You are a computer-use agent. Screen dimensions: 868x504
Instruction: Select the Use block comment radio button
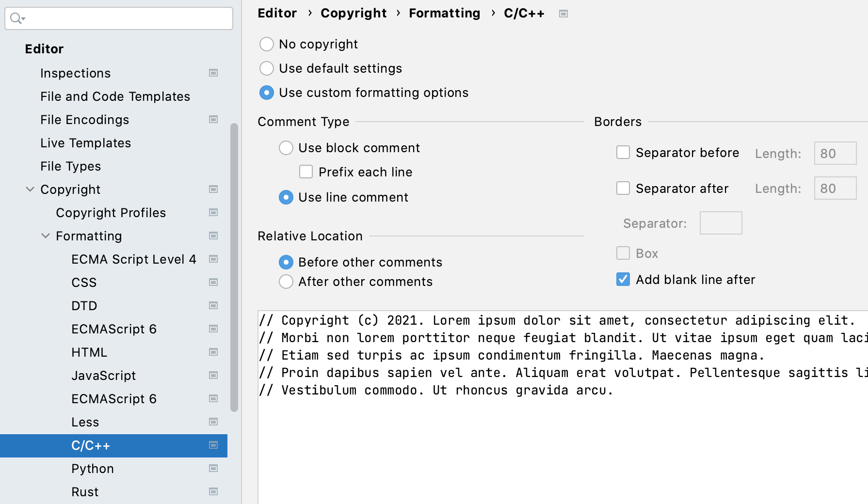point(286,148)
